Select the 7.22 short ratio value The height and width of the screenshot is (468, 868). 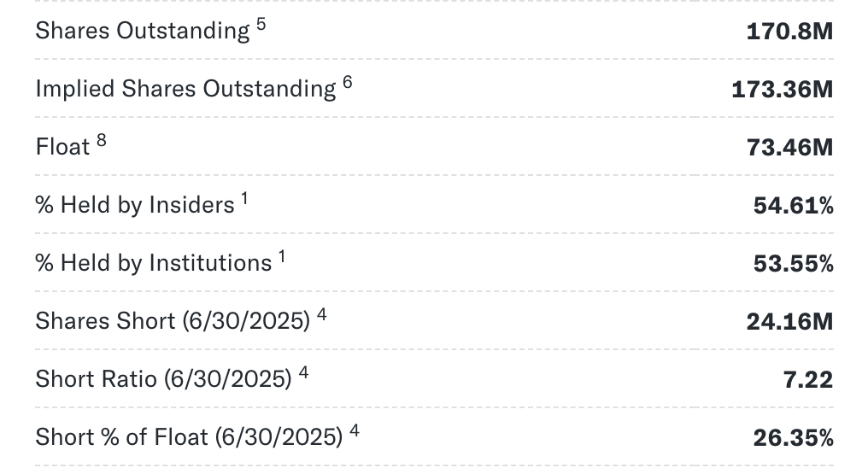pyautogui.click(x=807, y=379)
